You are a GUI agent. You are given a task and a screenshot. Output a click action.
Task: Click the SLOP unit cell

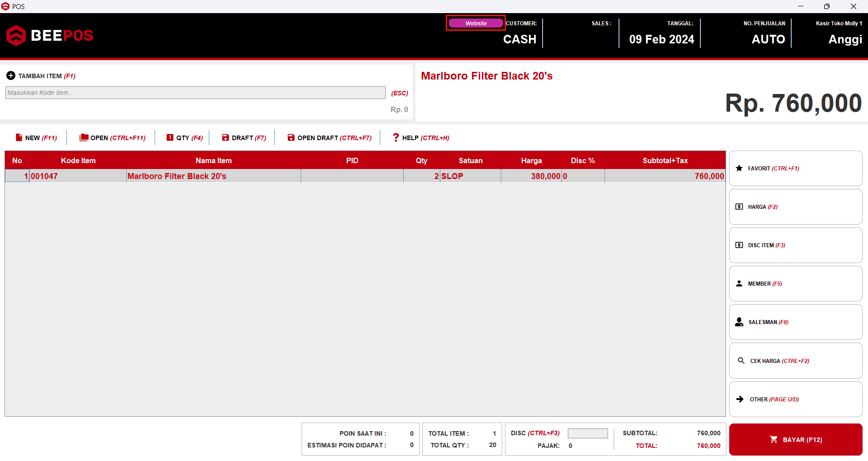[471, 176]
